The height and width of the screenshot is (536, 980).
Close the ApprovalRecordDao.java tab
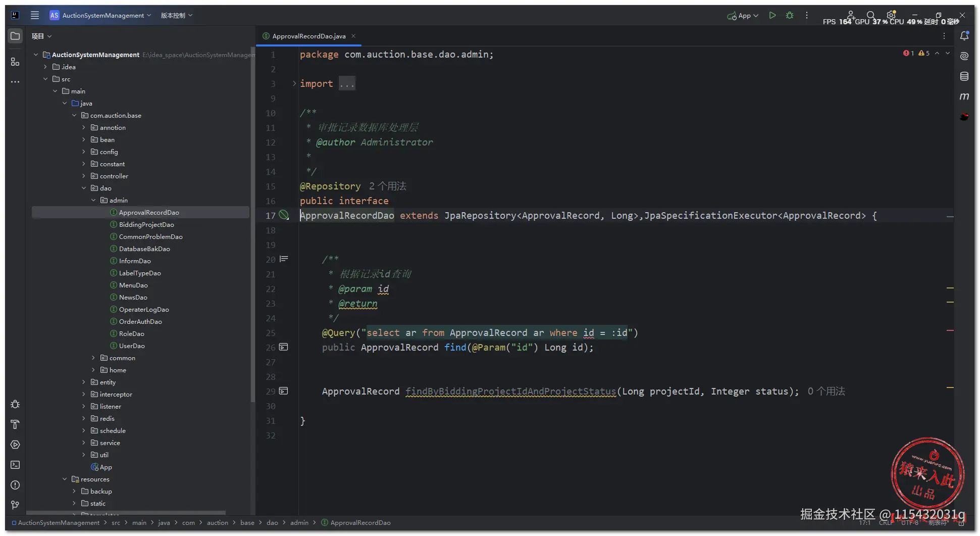[x=353, y=36]
